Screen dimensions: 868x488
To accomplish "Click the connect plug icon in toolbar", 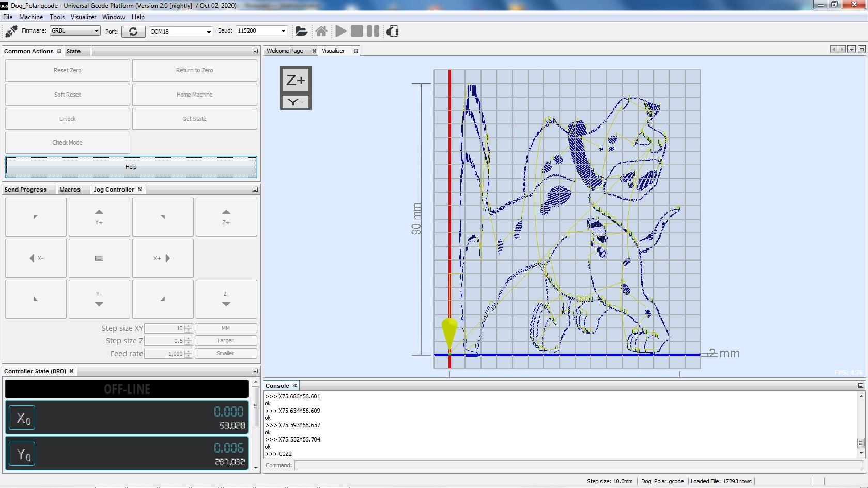I will 11,32.
